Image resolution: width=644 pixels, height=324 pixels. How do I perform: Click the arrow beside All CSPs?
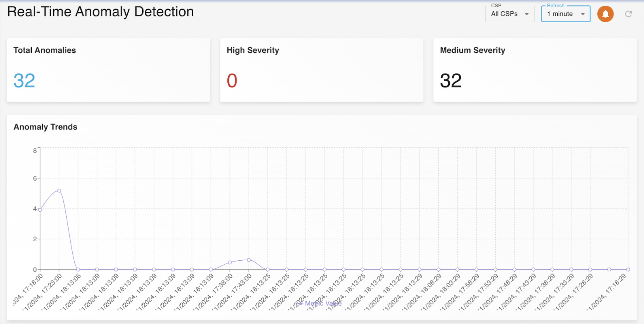coord(527,14)
